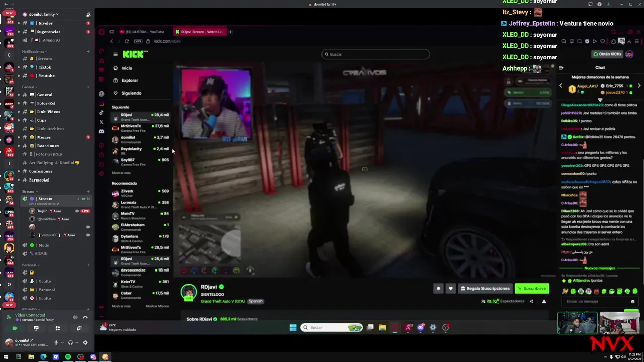
Task: Click the Nuevos mensajes banner in chat
Action: coord(600,268)
